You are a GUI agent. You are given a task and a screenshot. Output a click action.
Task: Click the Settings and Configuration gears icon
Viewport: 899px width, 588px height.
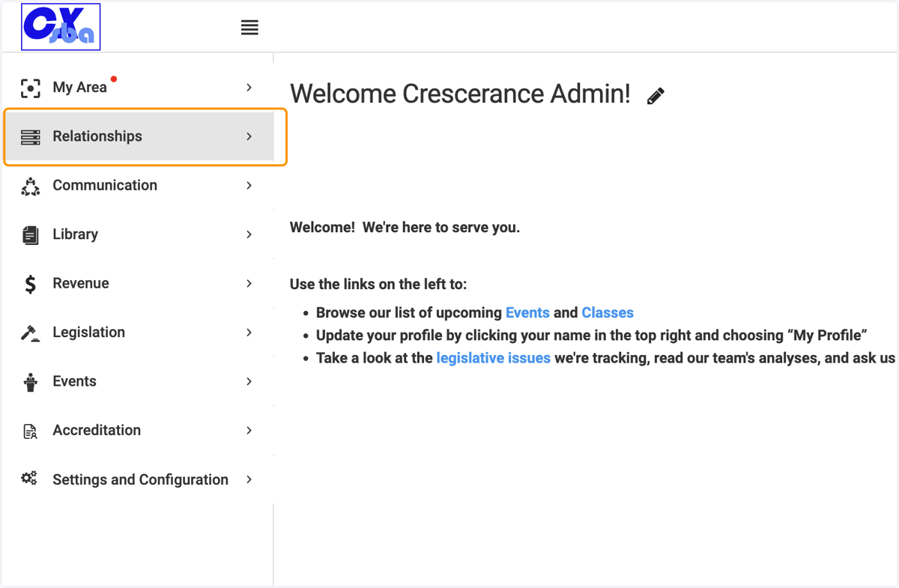coord(29,479)
